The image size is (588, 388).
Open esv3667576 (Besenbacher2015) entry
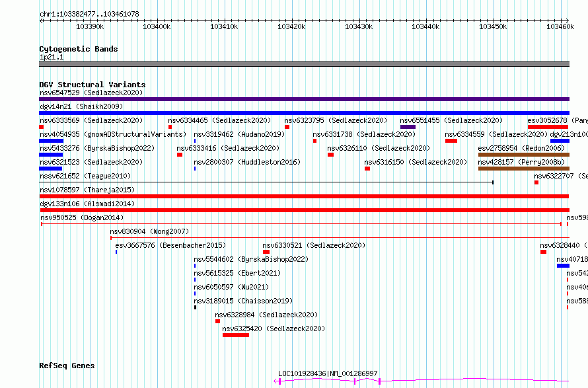(x=170, y=245)
